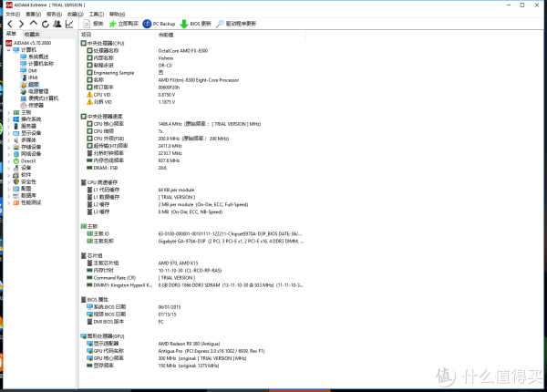This screenshot has width=547, height=392.
Task: Expand the 主板 branch chevron
Action: tap(9, 112)
